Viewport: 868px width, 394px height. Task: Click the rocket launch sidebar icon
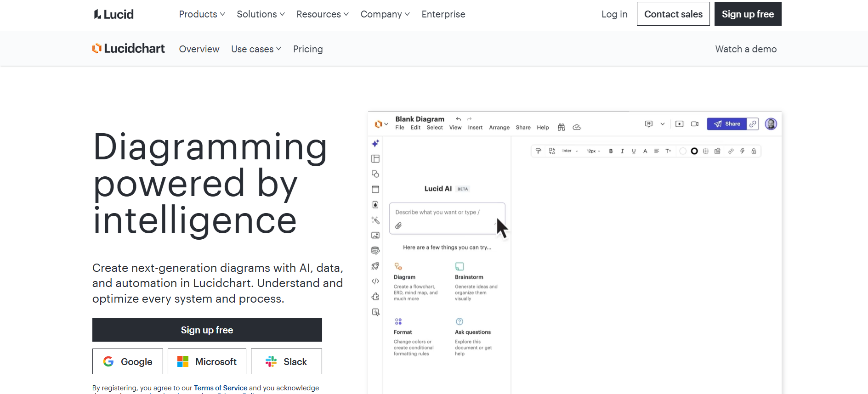click(375, 266)
